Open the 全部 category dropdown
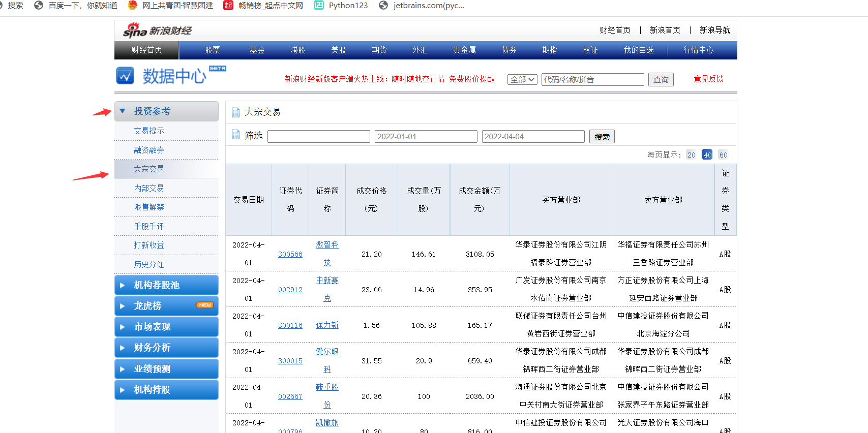 tap(522, 79)
